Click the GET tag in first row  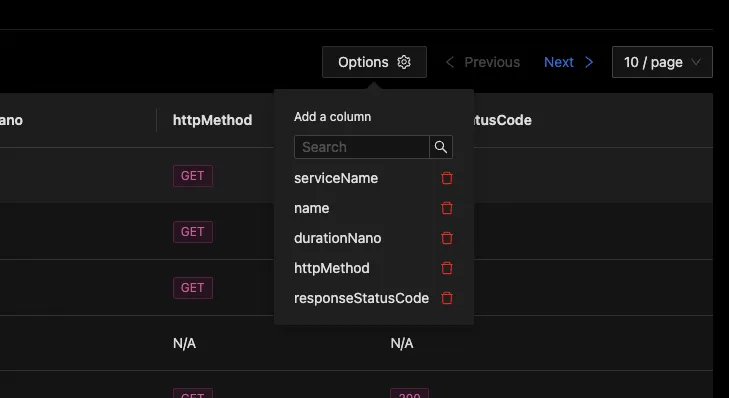[x=192, y=176]
